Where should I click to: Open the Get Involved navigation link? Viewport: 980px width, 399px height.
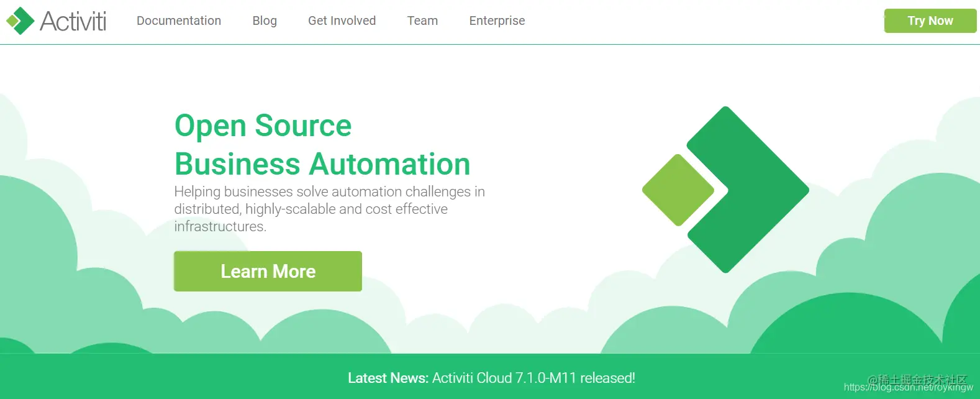(342, 21)
